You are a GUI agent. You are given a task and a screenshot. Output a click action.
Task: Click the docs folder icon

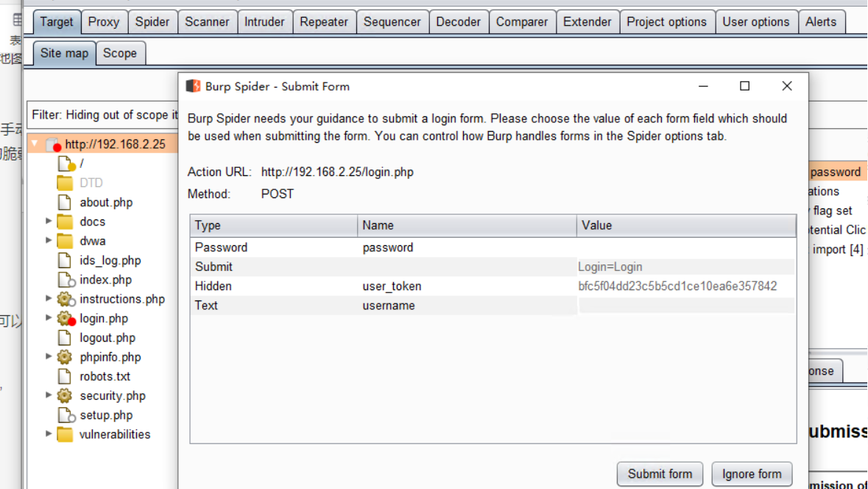65,222
